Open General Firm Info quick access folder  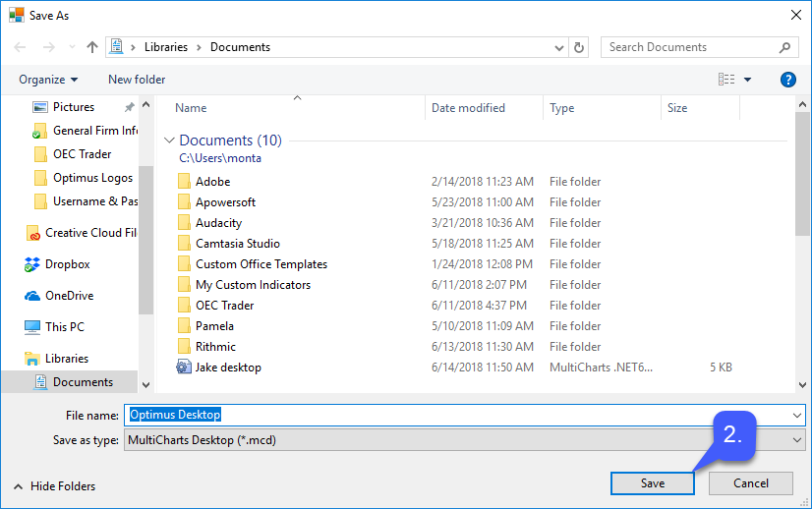(x=85, y=131)
